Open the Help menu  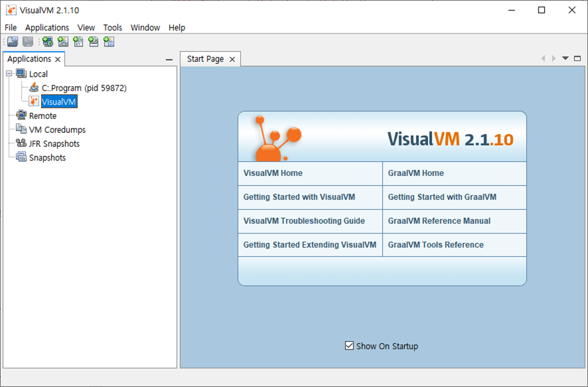177,28
